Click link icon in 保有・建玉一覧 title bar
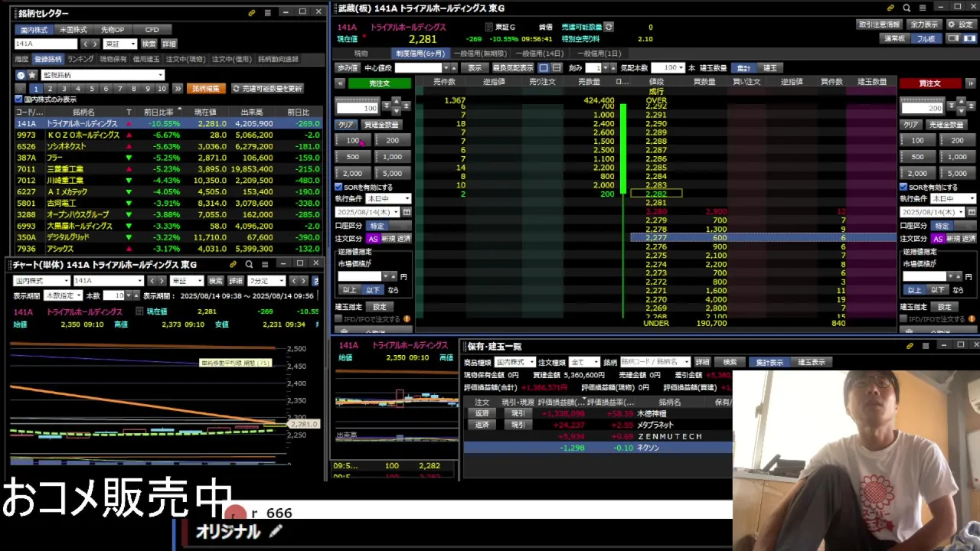The height and width of the screenshot is (551, 980). click(x=910, y=346)
